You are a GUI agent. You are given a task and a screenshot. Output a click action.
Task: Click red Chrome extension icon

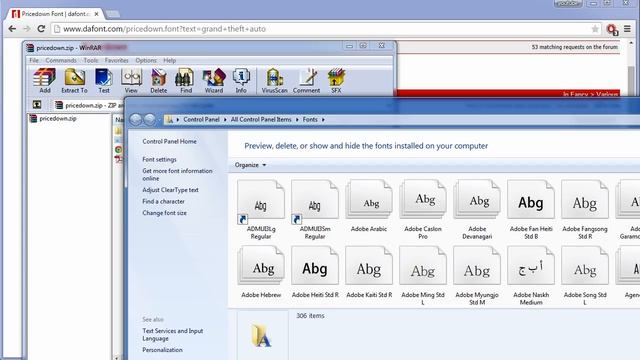(612, 29)
